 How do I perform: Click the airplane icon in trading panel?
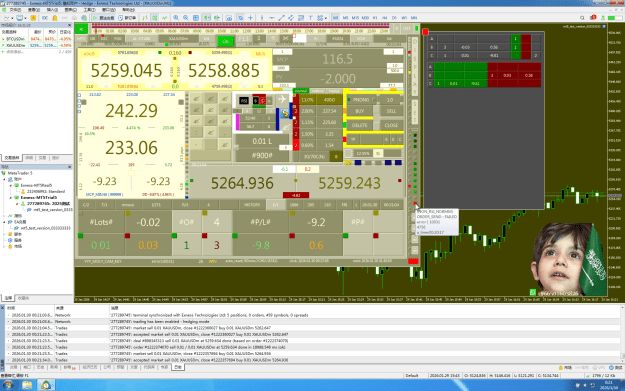(x=282, y=99)
